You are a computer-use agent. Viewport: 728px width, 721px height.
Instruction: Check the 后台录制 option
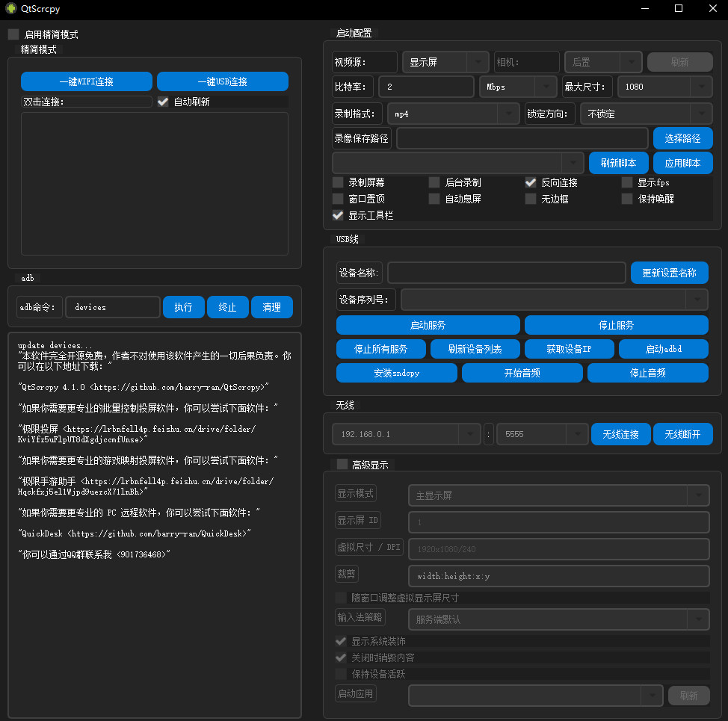(x=434, y=182)
